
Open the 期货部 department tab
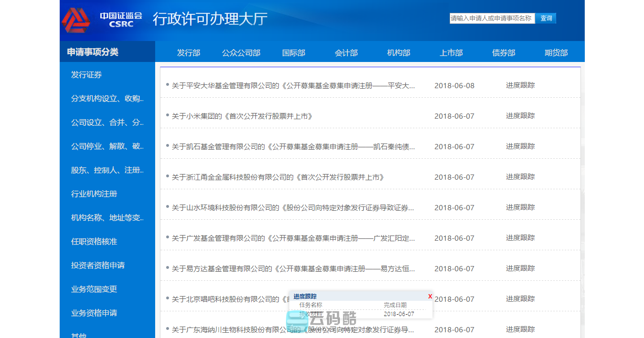(x=556, y=53)
